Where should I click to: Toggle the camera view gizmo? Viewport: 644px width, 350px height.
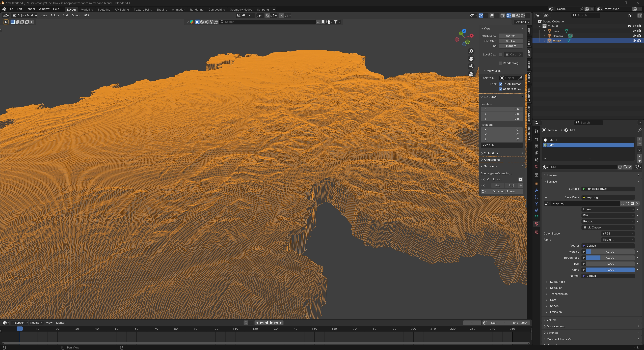[x=471, y=66]
